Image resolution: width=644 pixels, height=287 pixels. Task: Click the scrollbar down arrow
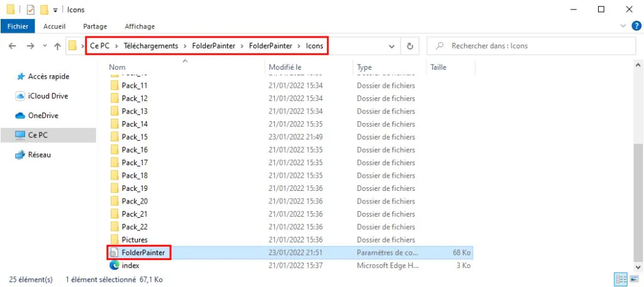coord(638,266)
